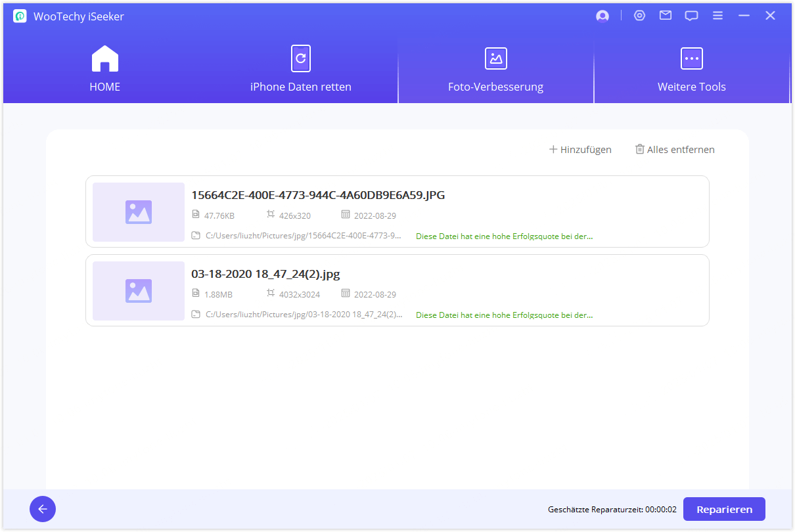Open the feedback chat bubble icon

click(x=691, y=16)
